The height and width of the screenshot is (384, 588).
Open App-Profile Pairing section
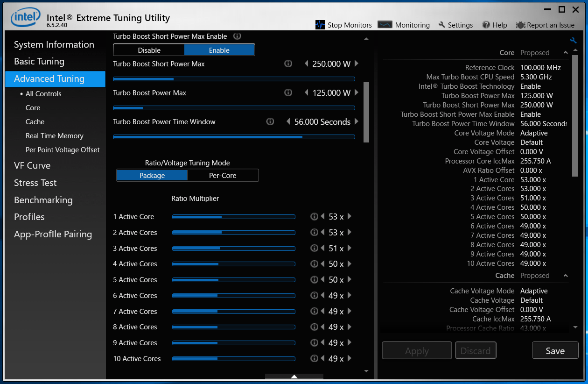53,234
